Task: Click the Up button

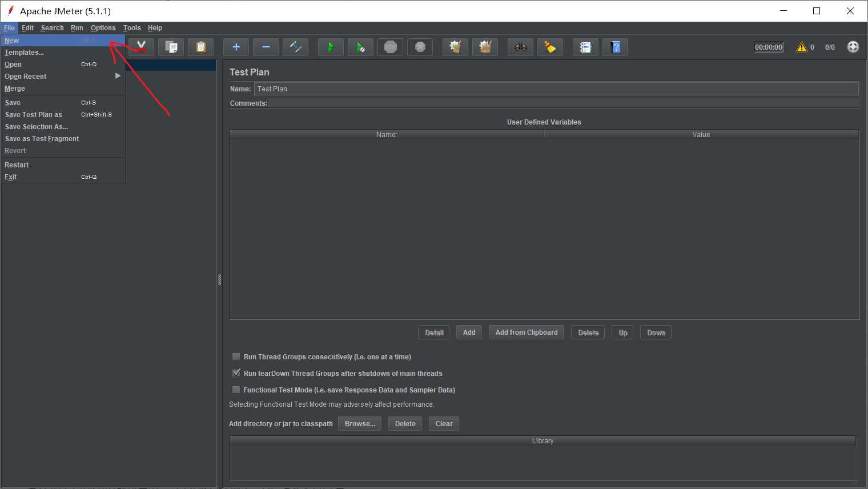Action: point(623,332)
